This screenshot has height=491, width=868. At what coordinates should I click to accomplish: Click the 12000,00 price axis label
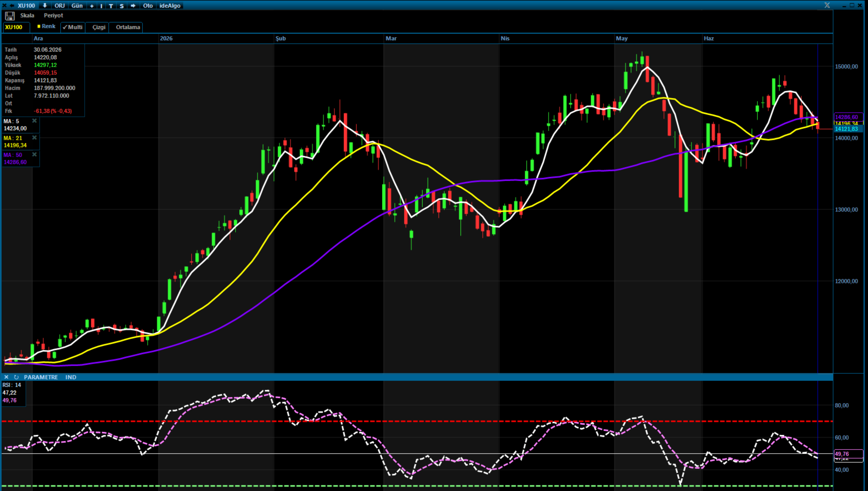[847, 281]
